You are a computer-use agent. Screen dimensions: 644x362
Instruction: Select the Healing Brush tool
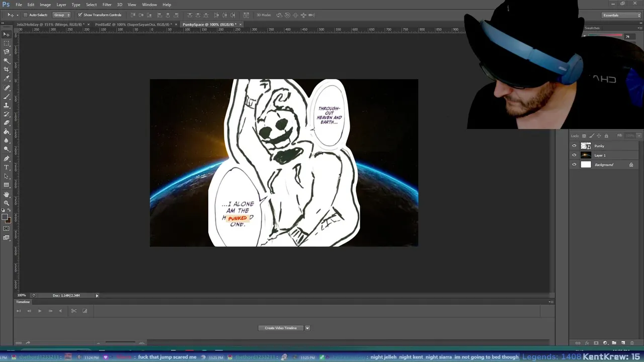click(x=7, y=88)
